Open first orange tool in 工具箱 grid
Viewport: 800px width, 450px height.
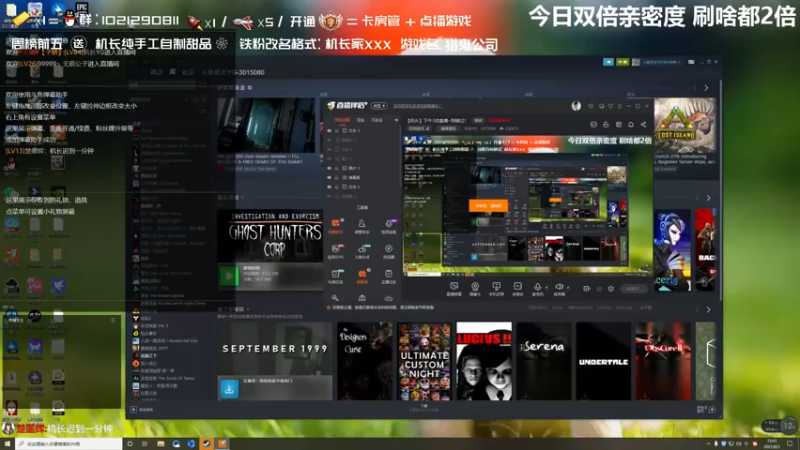click(x=336, y=225)
